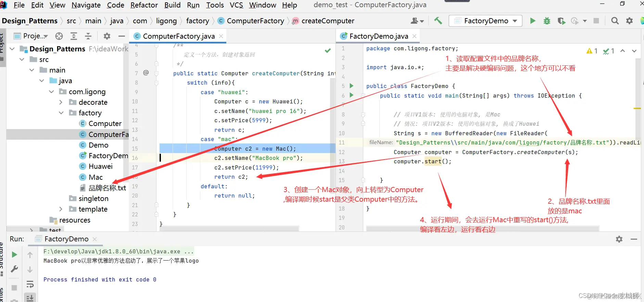
Task: Click Design_Patterns breadcrumb
Action: [x=29, y=21]
